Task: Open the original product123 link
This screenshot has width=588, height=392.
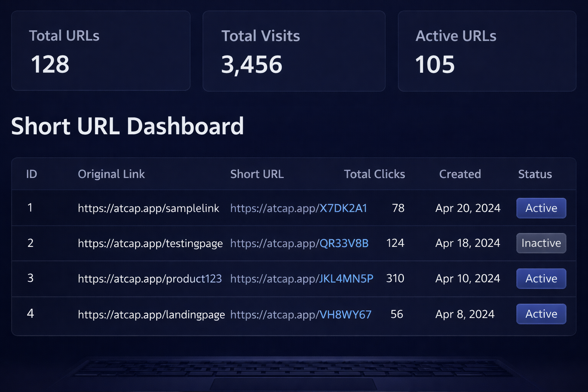Action: (150, 279)
